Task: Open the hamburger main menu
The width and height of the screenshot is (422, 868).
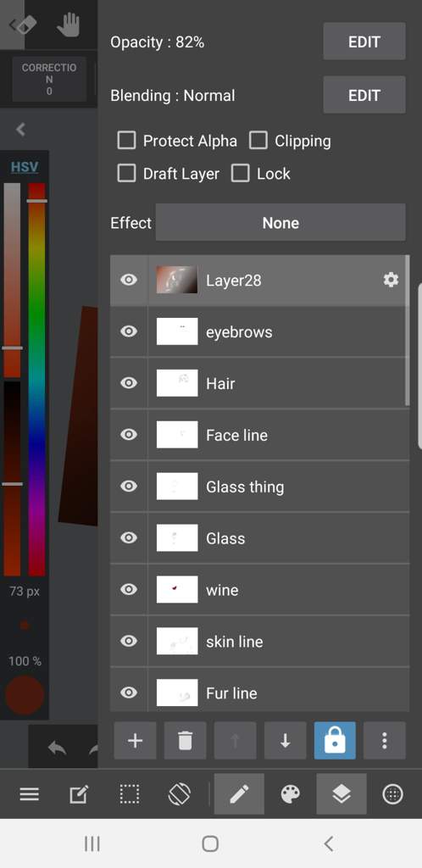Action: pyautogui.click(x=30, y=795)
